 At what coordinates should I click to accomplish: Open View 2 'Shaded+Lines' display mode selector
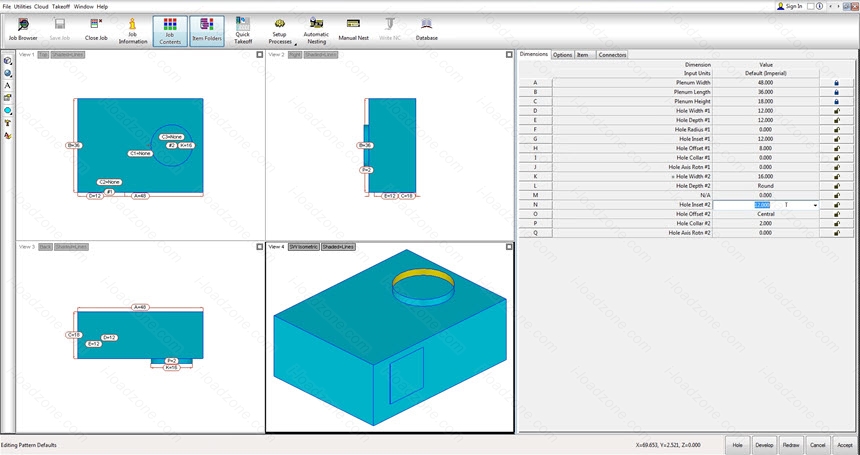pos(321,55)
